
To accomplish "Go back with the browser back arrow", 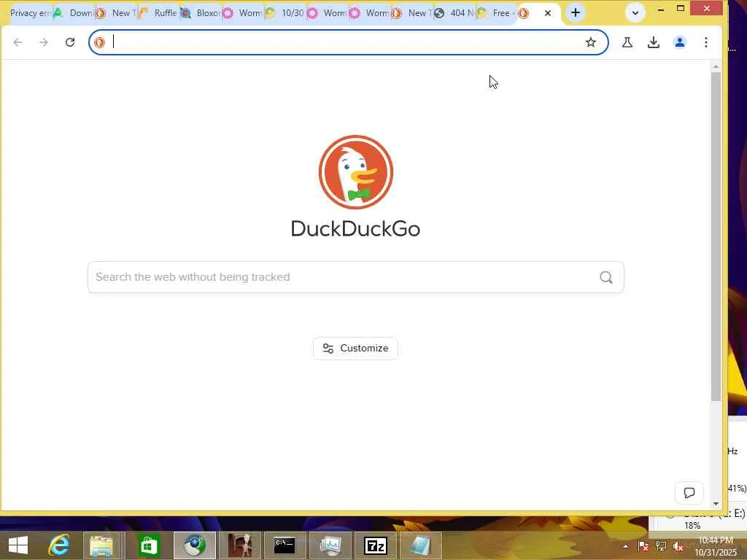I will tap(18, 42).
